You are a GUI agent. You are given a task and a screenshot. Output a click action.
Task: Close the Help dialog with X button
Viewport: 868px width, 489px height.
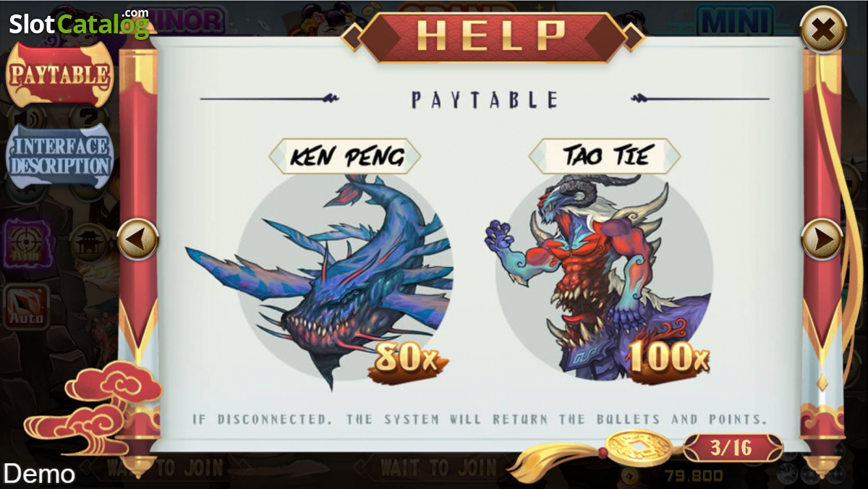pyautogui.click(x=823, y=30)
